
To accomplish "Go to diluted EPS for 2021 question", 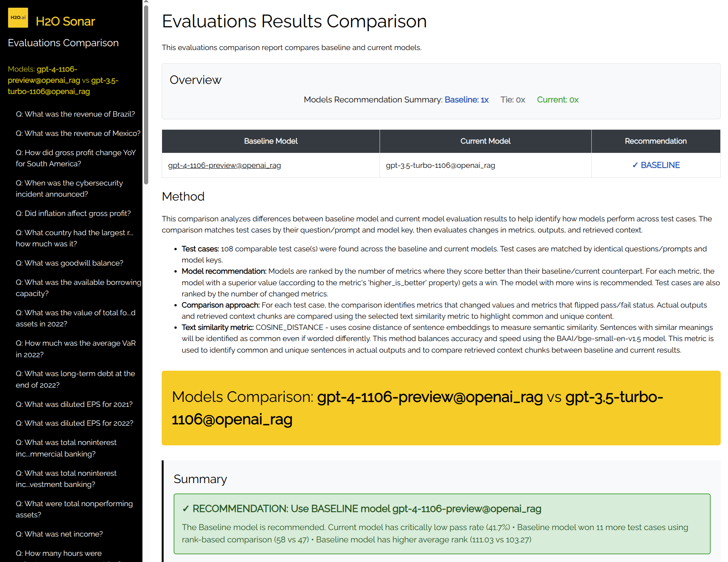I will [x=74, y=404].
